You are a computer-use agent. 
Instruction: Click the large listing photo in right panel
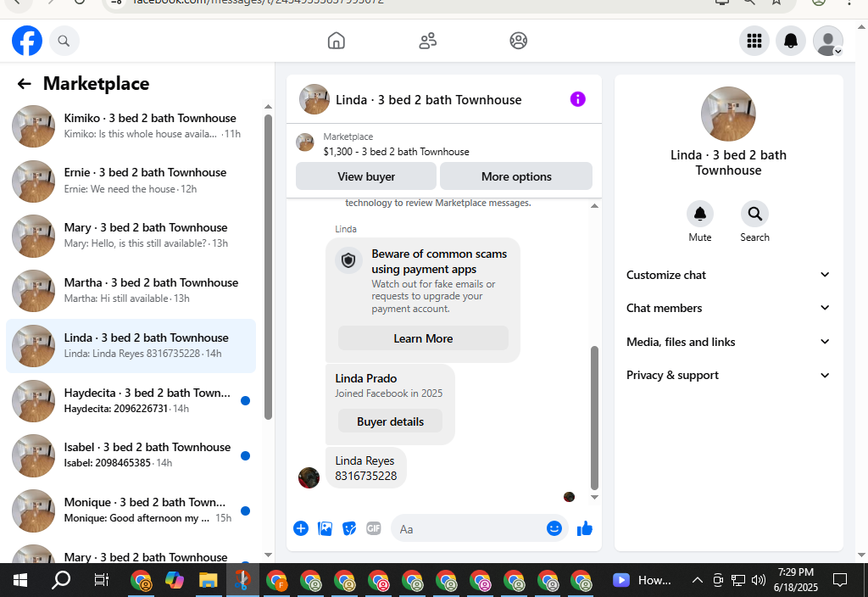pos(728,114)
